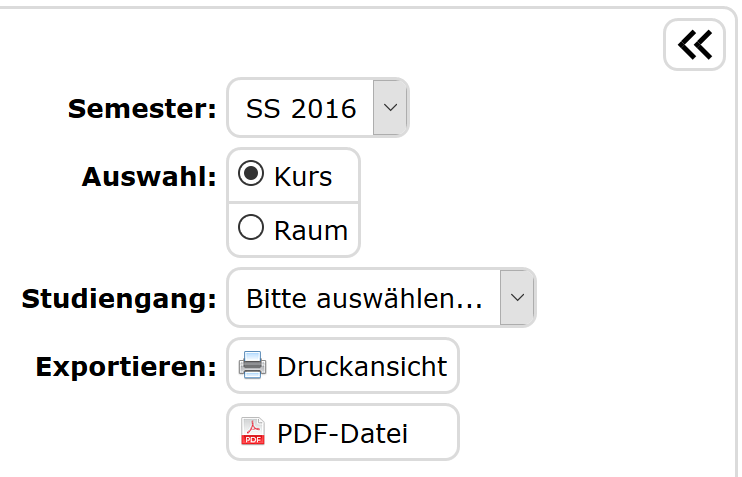Click the printer icon beside Druckansicht
Screen dimensions: 742x477
point(252,365)
